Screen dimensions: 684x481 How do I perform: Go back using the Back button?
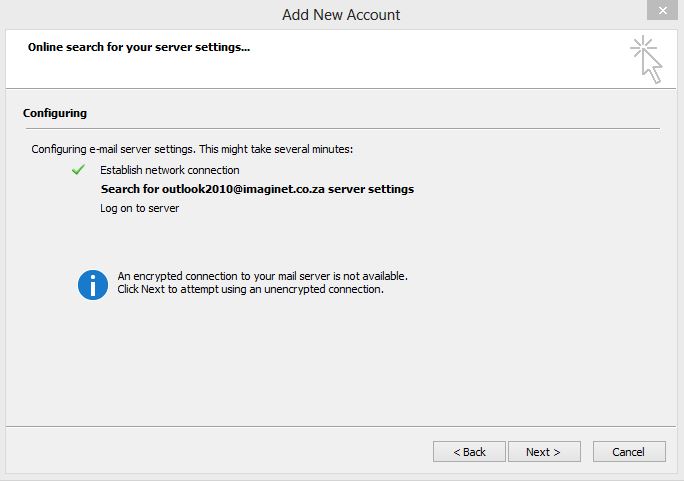pyautogui.click(x=469, y=451)
